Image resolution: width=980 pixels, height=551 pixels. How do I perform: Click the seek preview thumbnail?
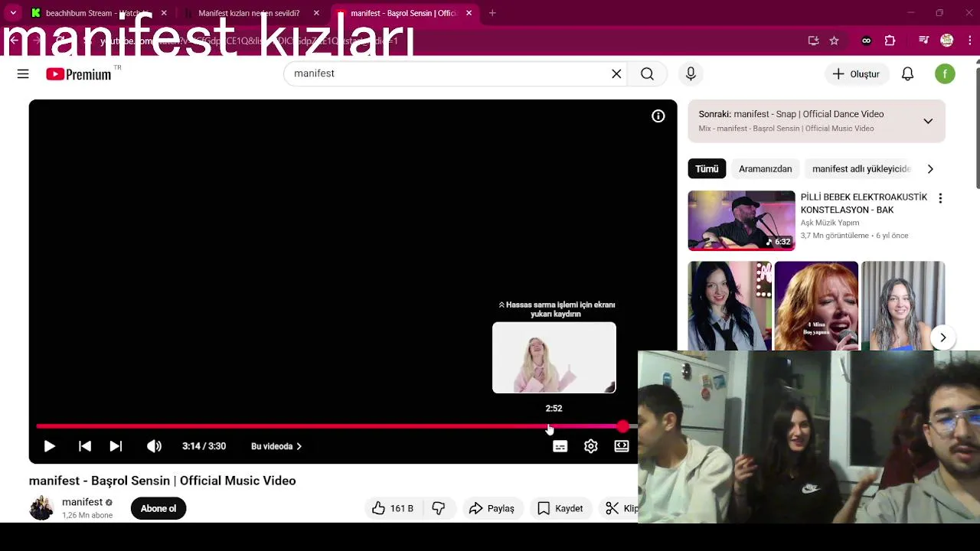pos(554,357)
